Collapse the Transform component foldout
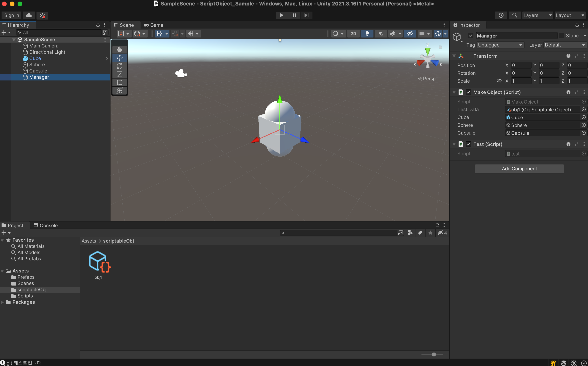Screen dimensions: 588x366 point(454,56)
